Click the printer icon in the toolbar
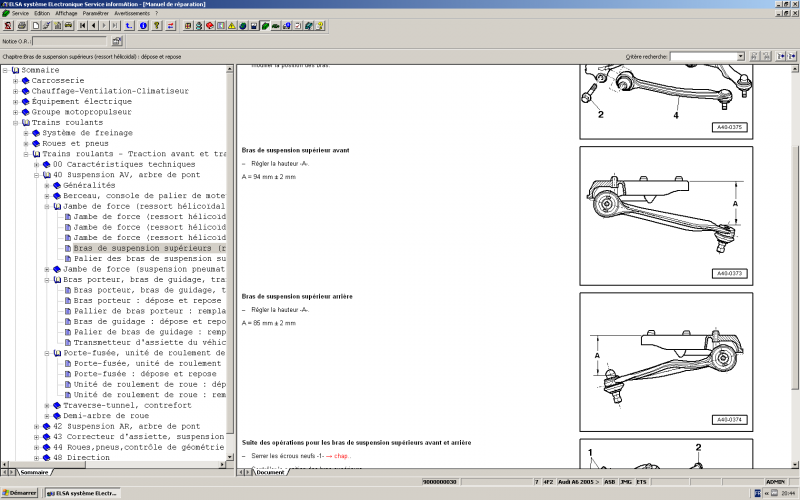Viewport: 800px width, 500px height. coord(22,25)
